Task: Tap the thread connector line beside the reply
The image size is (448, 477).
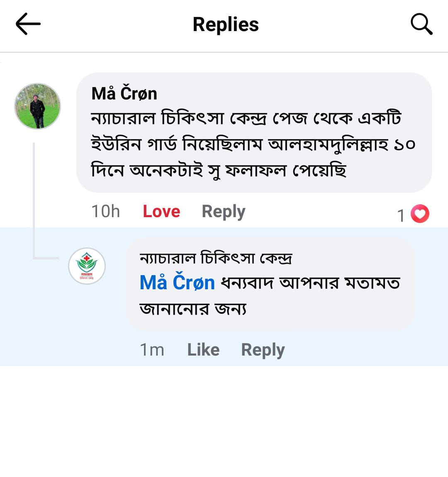Action: click(34, 199)
